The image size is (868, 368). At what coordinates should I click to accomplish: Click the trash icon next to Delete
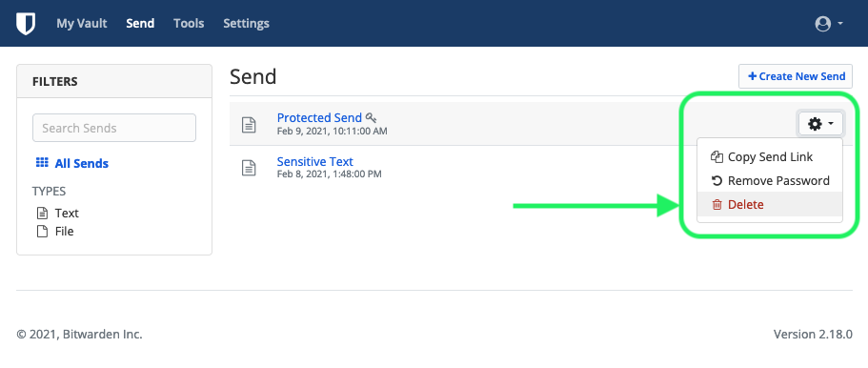(x=717, y=205)
